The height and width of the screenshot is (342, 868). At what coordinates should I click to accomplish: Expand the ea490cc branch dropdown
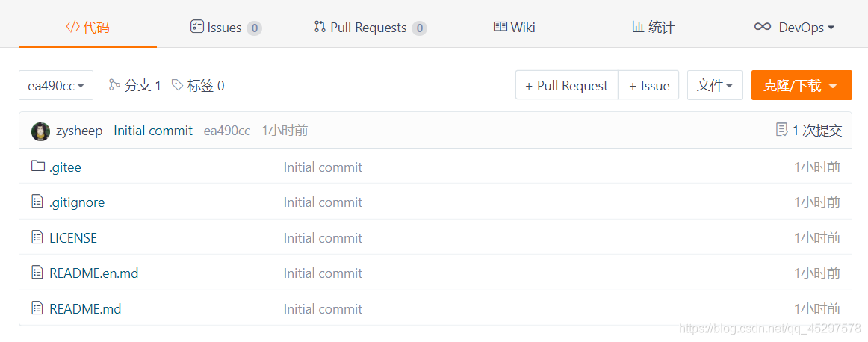coord(56,86)
